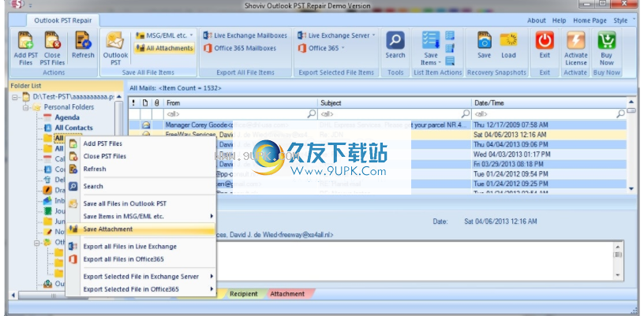The width and height of the screenshot is (644, 316).
Task: Click the Subject filter input field
Action: (395, 113)
